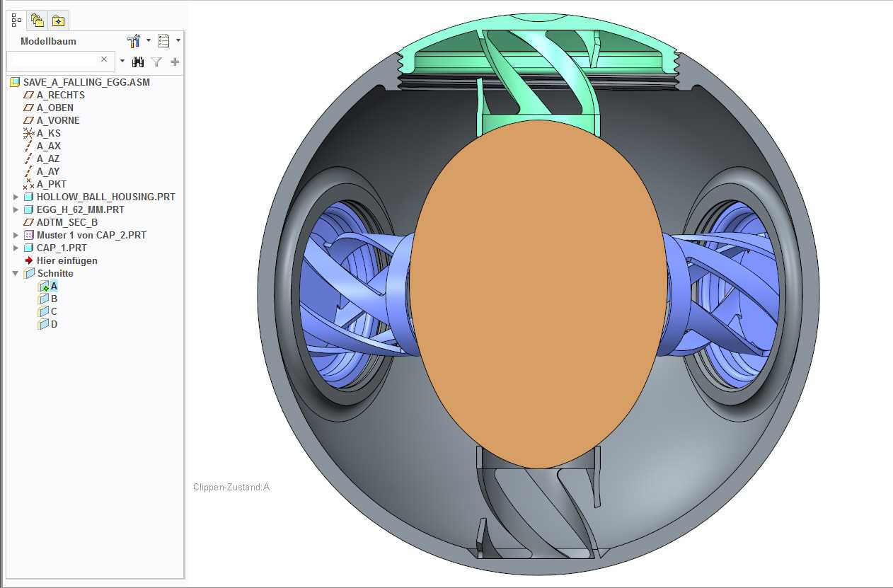This screenshot has height=588, width=893.
Task: Expand CAP_1.PRT node
Action: pos(16,248)
